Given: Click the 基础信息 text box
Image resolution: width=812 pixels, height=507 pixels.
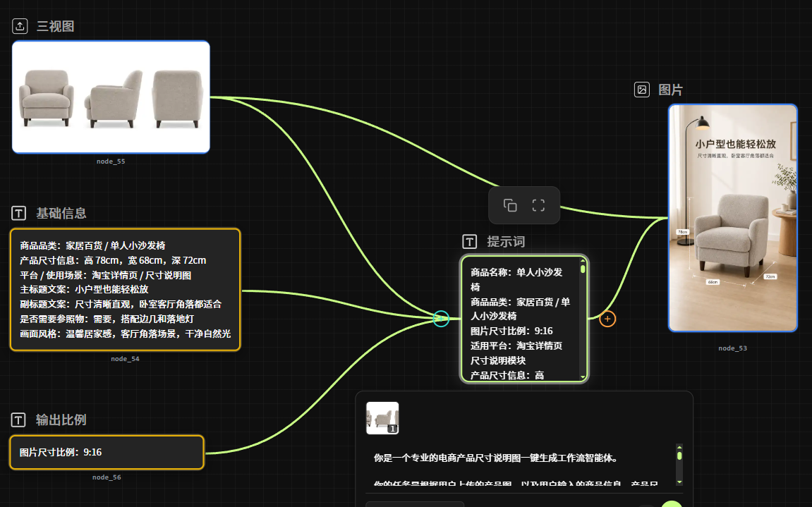Looking at the screenshot, I should (126, 290).
